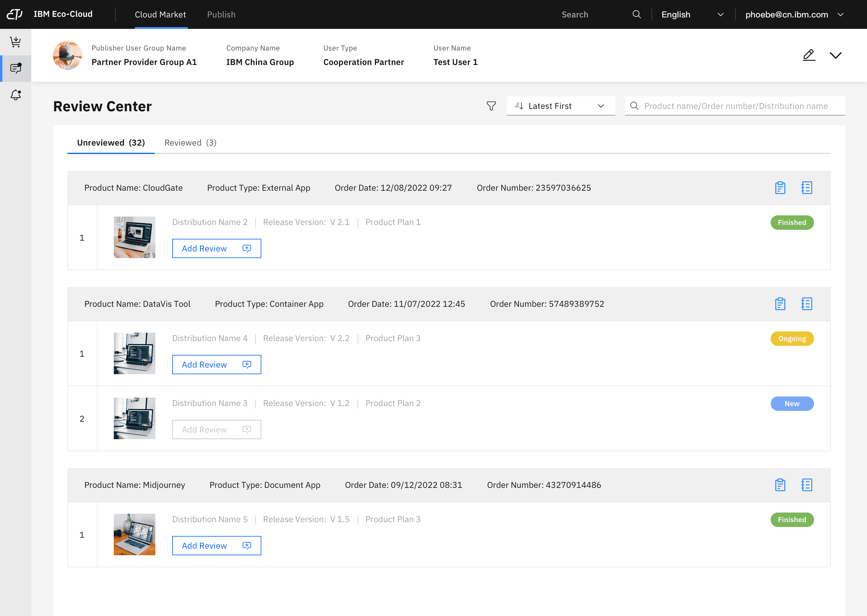Switch to the Reviewed (3) tab
Screen dimensions: 867x616
pos(190,143)
